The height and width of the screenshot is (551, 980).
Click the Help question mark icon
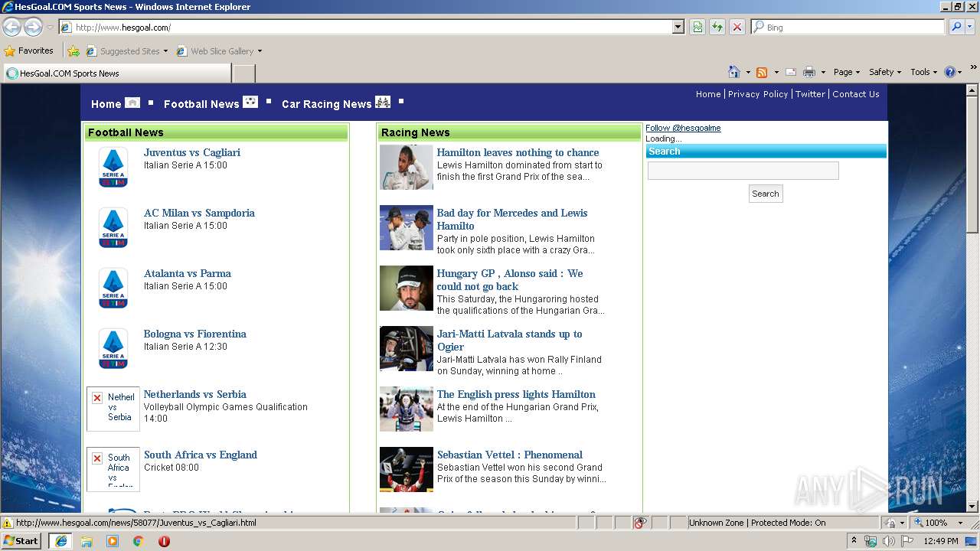(x=950, y=72)
